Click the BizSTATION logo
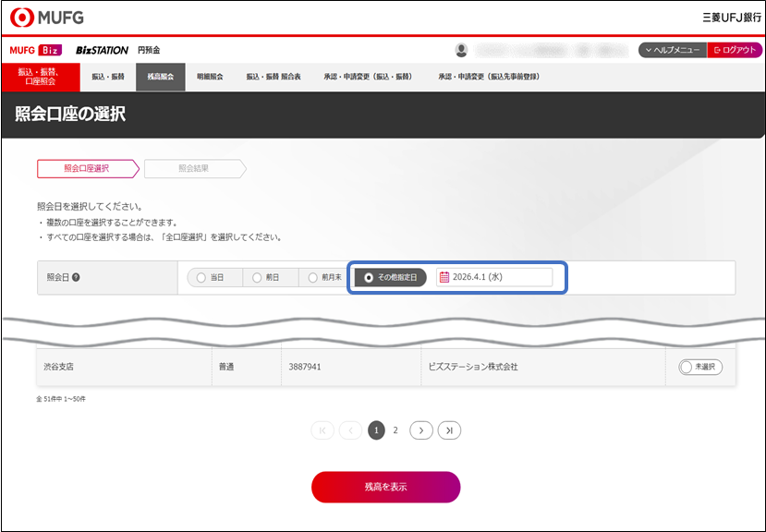Screen dimensions: 766x532 [102, 50]
